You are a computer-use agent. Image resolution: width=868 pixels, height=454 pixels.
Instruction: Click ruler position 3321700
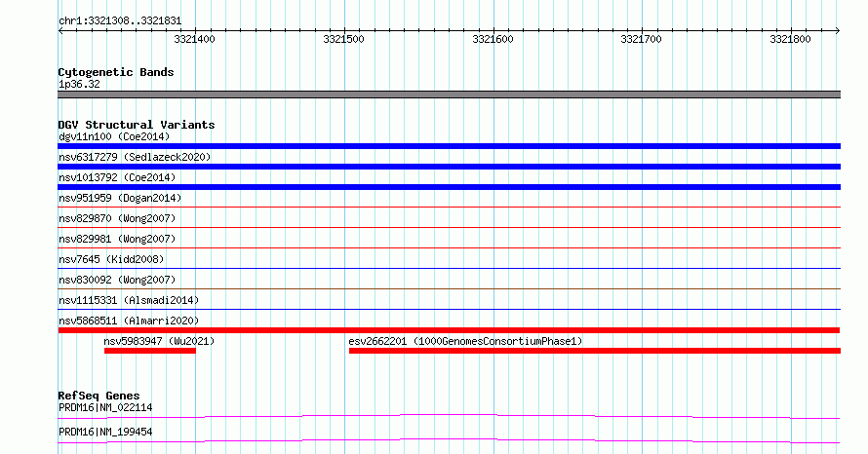click(x=641, y=39)
